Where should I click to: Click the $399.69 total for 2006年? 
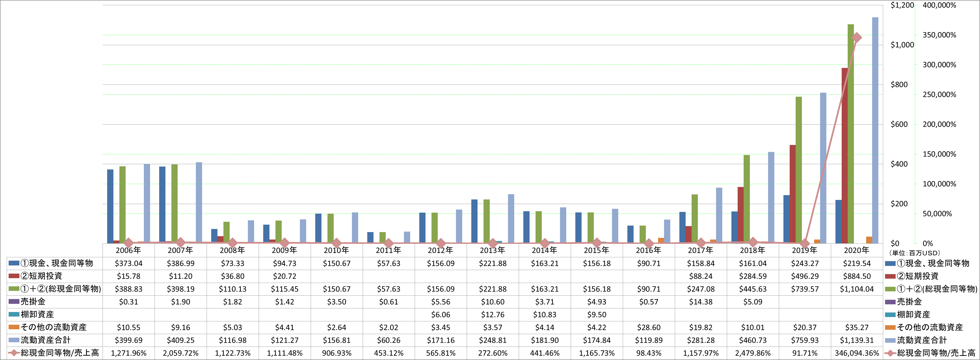pos(128,340)
